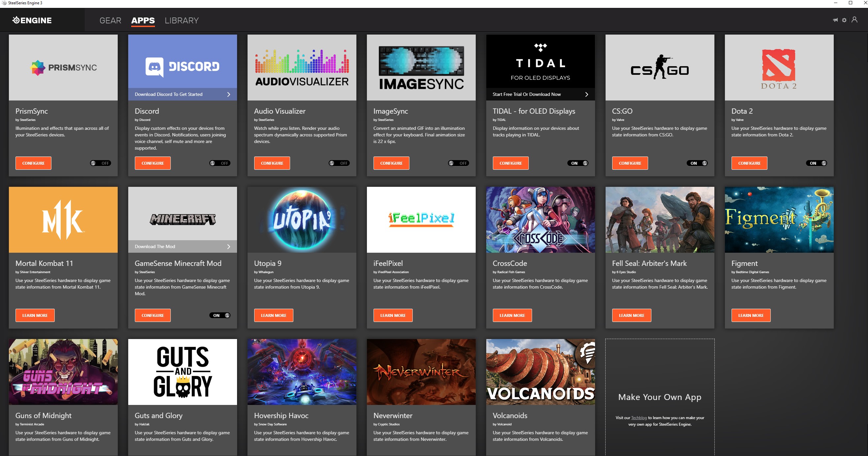The height and width of the screenshot is (456, 868).
Task: Click the Download The Mod chevron
Action: coord(228,246)
